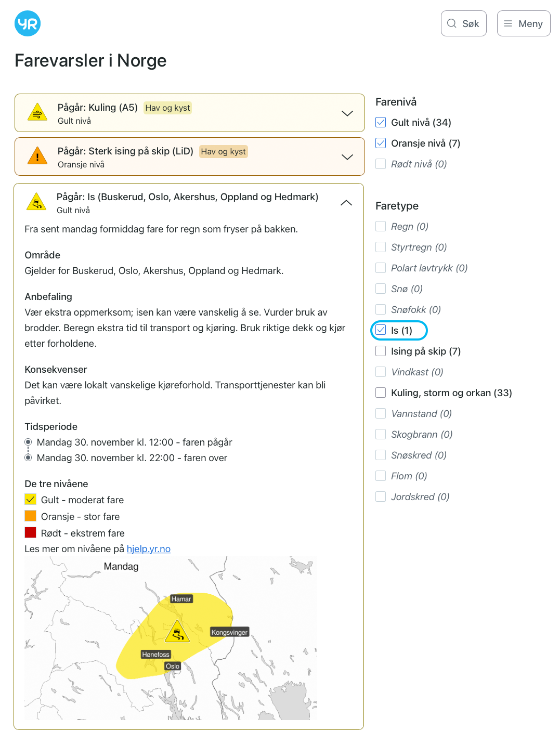Click the magnifier icon in Søk button
Image resolution: width=560 pixels, height=731 pixels.
[x=452, y=23]
